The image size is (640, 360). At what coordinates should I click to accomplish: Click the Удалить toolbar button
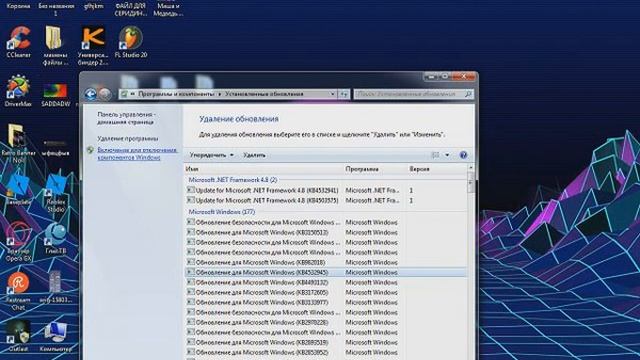click(254, 155)
